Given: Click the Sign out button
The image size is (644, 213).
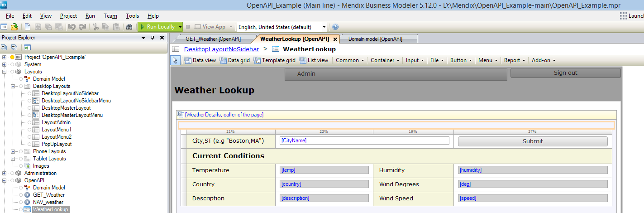Looking at the screenshot, I should point(565,73).
